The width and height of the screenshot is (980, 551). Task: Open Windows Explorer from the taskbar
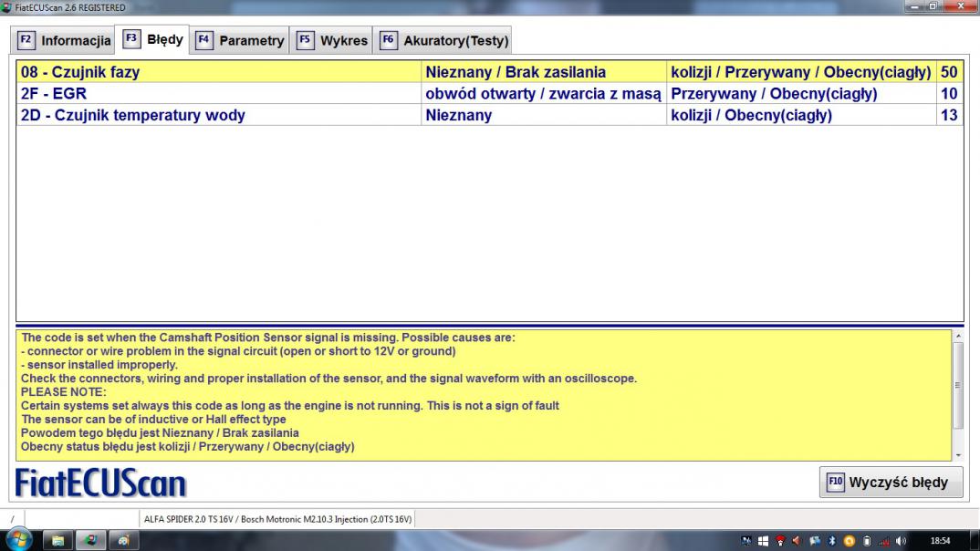point(57,540)
